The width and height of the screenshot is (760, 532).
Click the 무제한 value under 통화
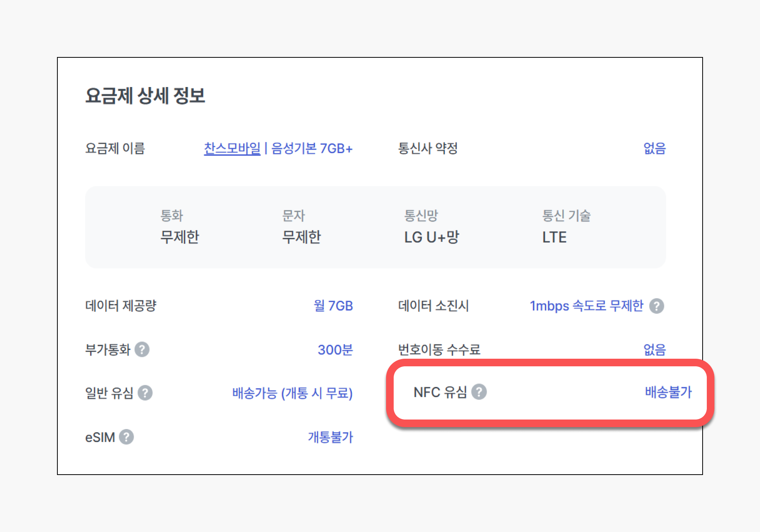(180, 237)
